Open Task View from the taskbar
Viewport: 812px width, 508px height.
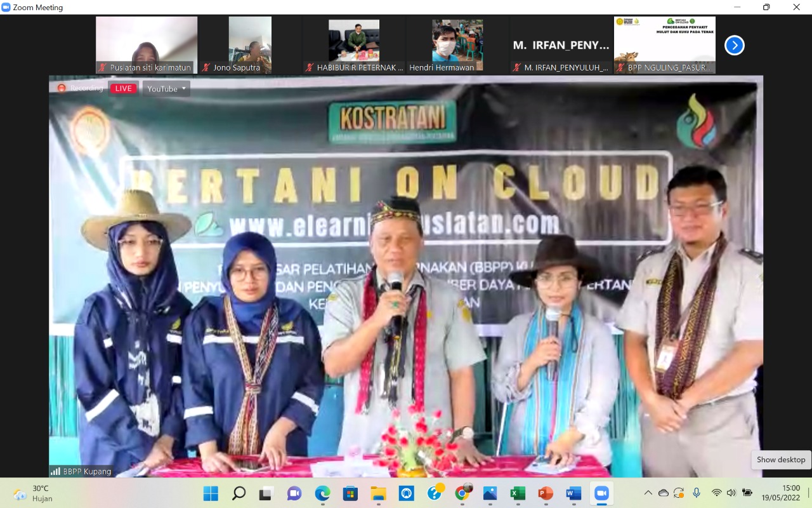click(266, 493)
